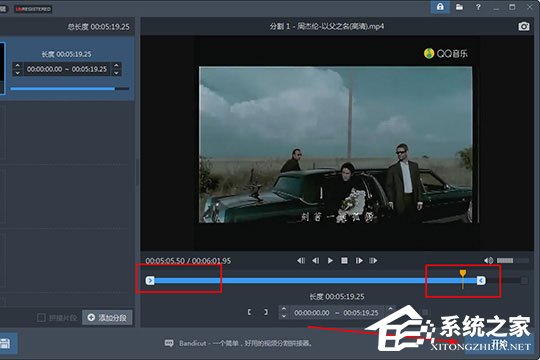Screen dimensions: 540x360
Task: Play the video preview
Action: (x=330, y=260)
